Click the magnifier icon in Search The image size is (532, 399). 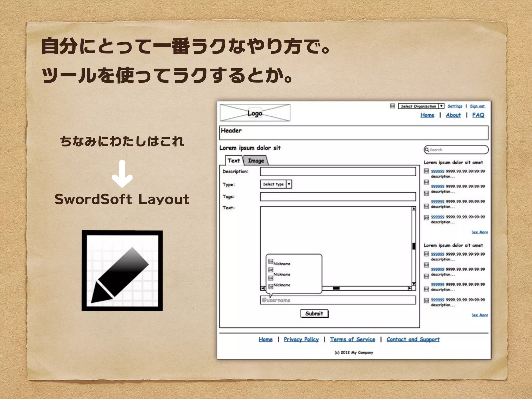[x=427, y=150]
